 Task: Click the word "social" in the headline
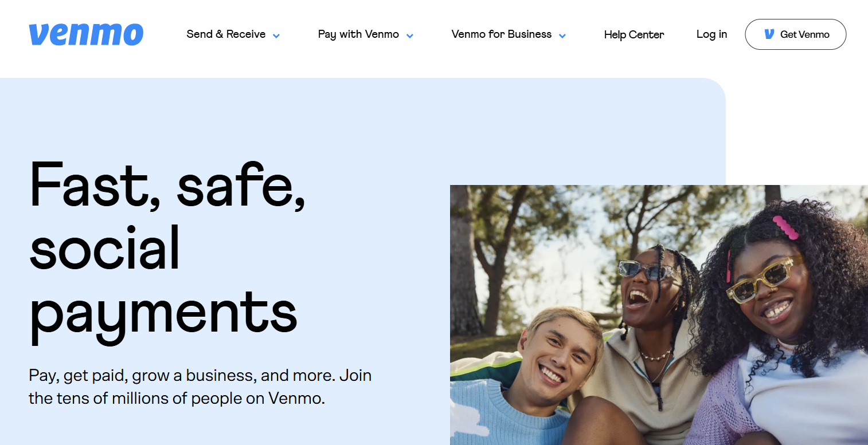point(104,247)
